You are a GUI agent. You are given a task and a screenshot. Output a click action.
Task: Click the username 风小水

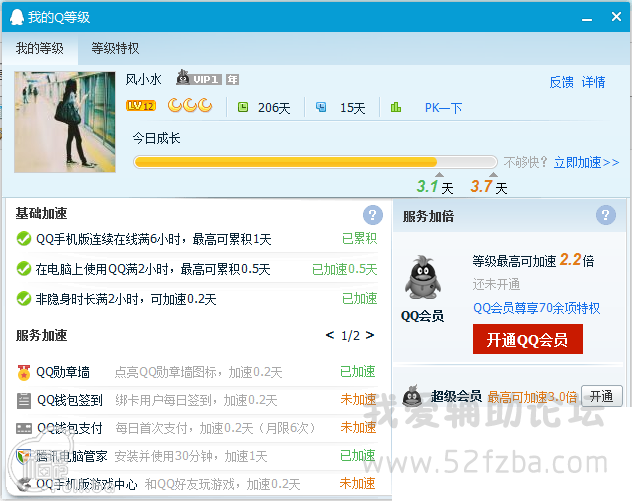point(143,79)
